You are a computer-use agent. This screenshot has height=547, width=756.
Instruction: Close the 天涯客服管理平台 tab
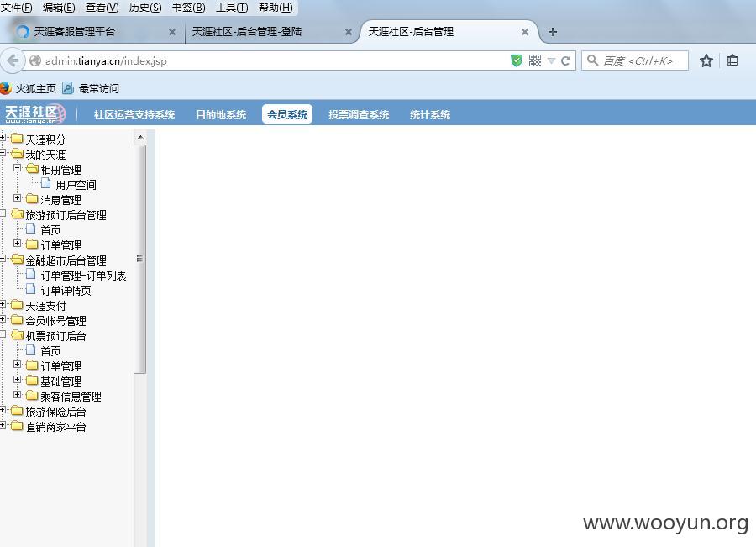coord(172,32)
